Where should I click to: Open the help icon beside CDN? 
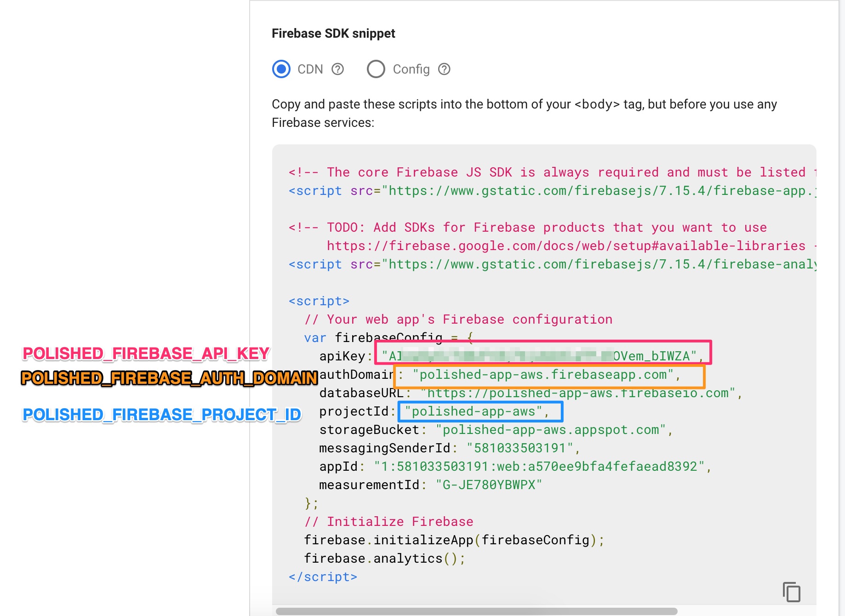(338, 69)
